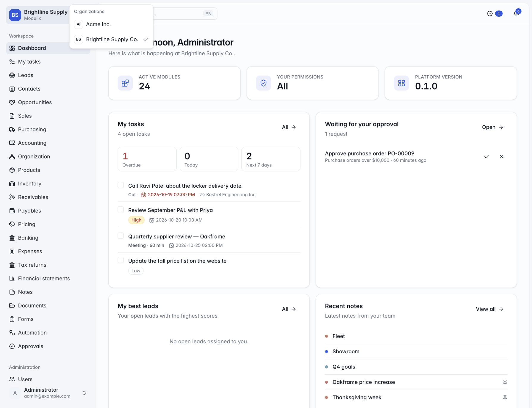Screen dimensions: 532x408
Task: Navigate to Banking in the sidebar
Action: pyautogui.click(x=48, y=238)
